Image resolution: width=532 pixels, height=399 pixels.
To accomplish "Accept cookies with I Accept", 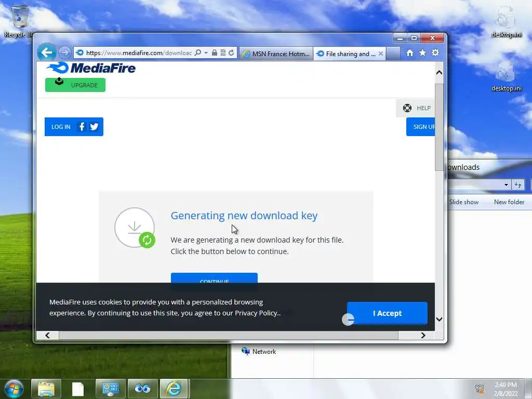I will point(387,313).
